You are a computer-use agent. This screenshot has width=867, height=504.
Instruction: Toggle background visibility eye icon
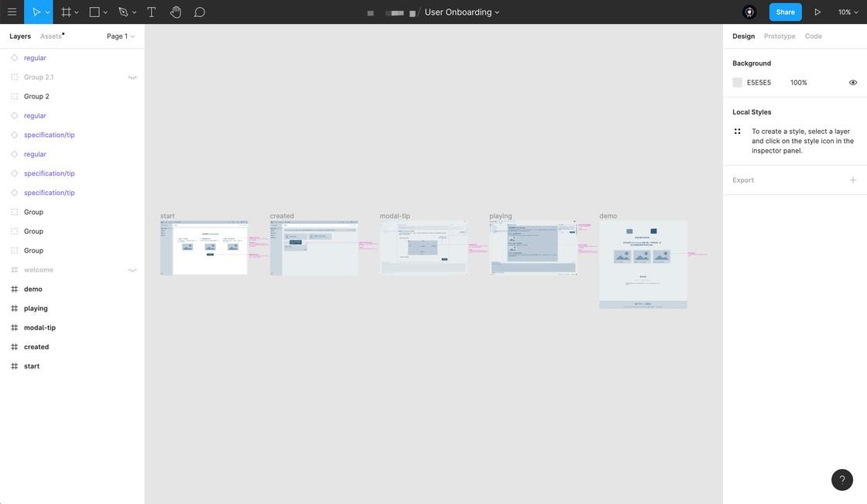(853, 82)
